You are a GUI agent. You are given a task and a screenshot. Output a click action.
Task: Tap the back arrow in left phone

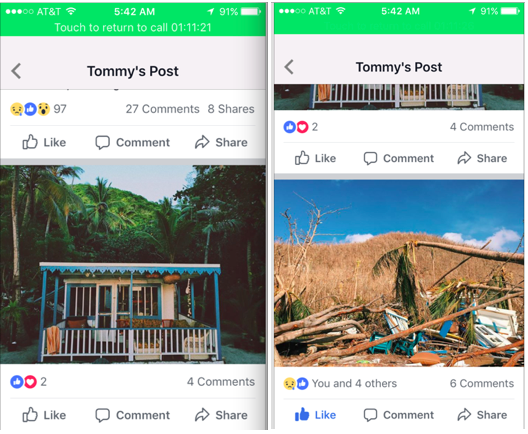point(16,71)
